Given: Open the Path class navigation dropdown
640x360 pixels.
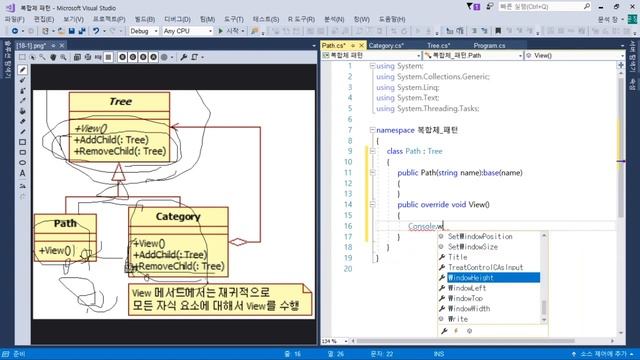Looking at the screenshot, I should click(473, 56).
